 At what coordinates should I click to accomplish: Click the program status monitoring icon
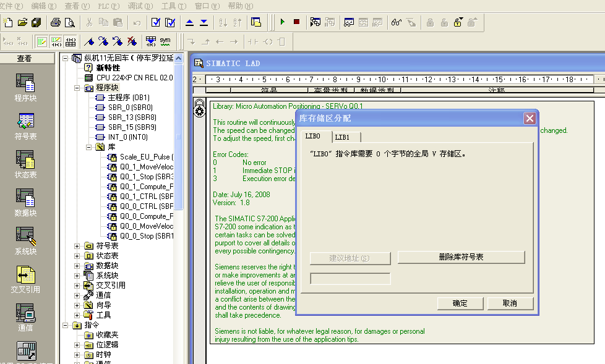click(315, 22)
